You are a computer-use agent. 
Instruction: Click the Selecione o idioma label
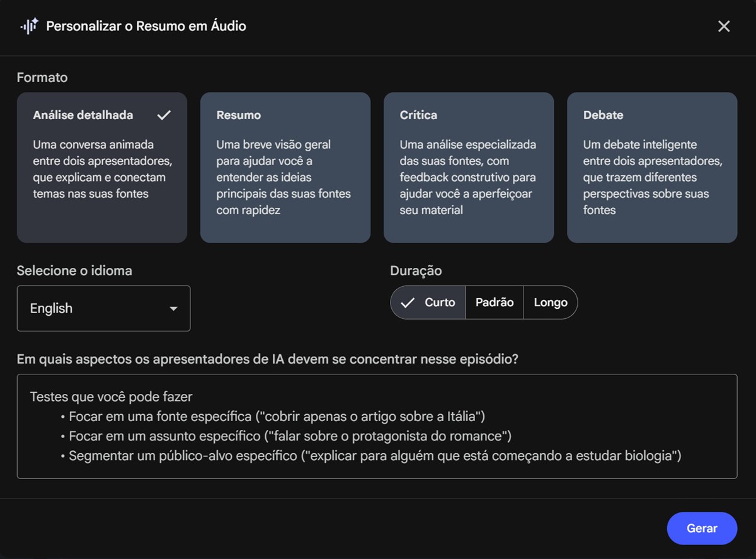coord(74,270)
